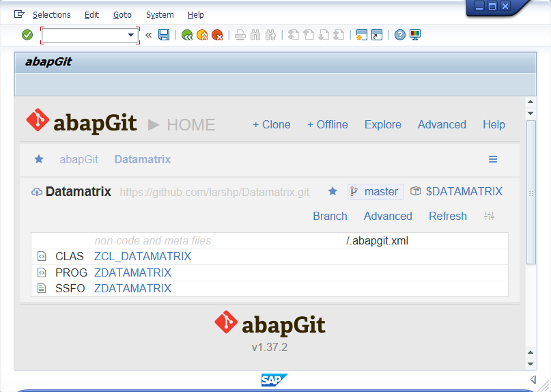Screen dimensions: 551x392
Task: Click the yellow Exit icon
Action: tap(202, 35)
